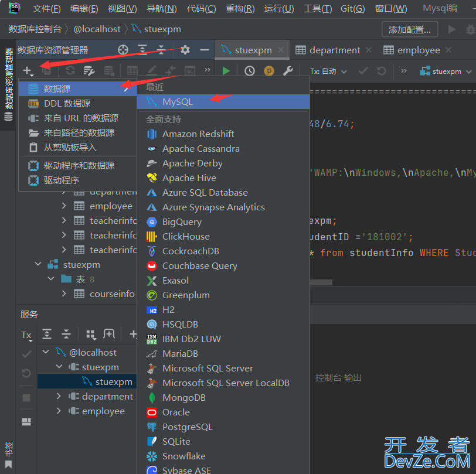Image resolution: width=476 pixels, height=474 pixels.
Task: Open the 数据库资源管理器 side tool tab
Action: [8, 85]
